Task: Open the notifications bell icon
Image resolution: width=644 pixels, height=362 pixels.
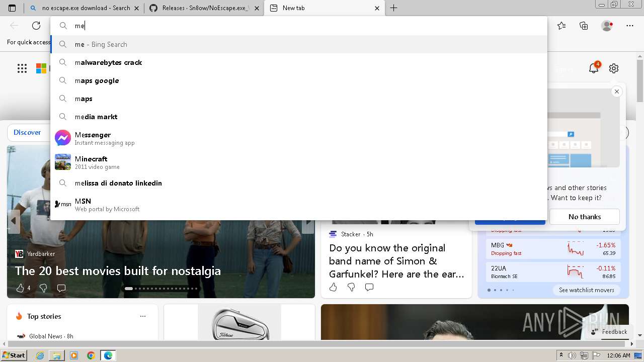Action: (594, 68)
